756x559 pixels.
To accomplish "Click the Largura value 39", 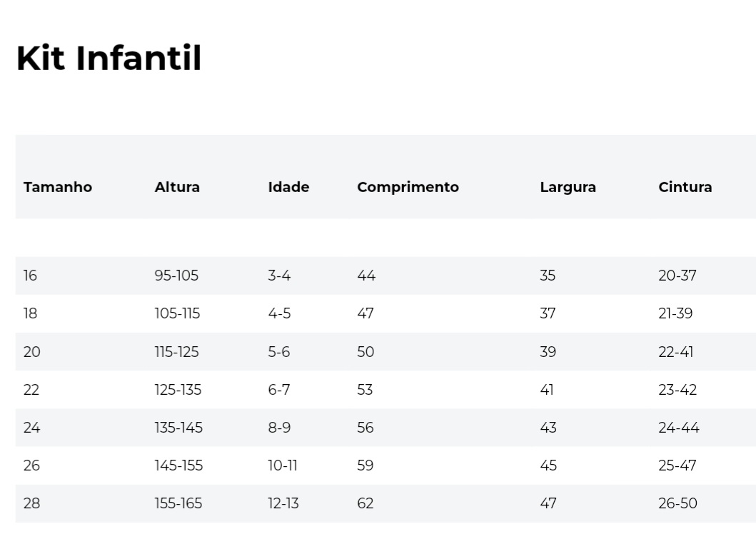I will point(548,351).
